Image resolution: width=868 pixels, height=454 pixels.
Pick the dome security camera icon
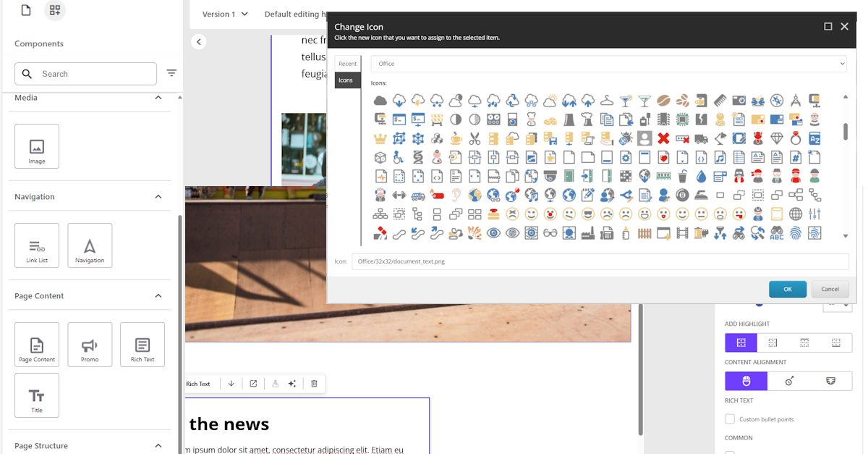[550, 176]
